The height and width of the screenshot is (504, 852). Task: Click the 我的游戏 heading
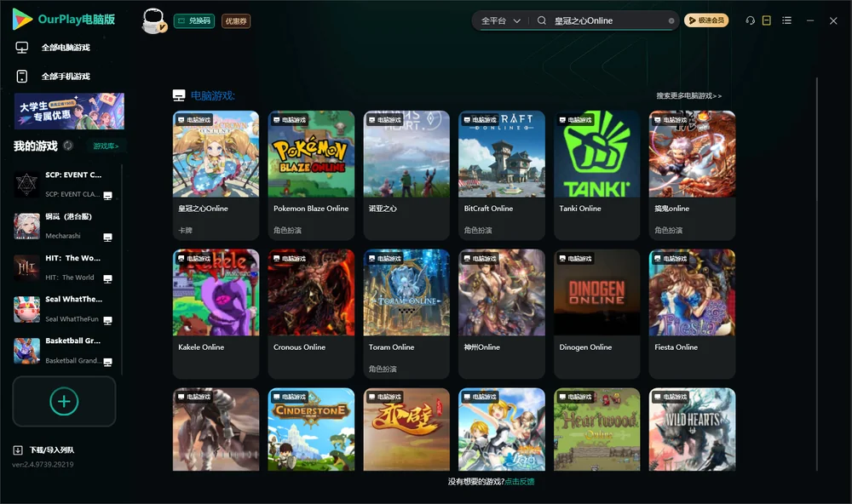35,146
